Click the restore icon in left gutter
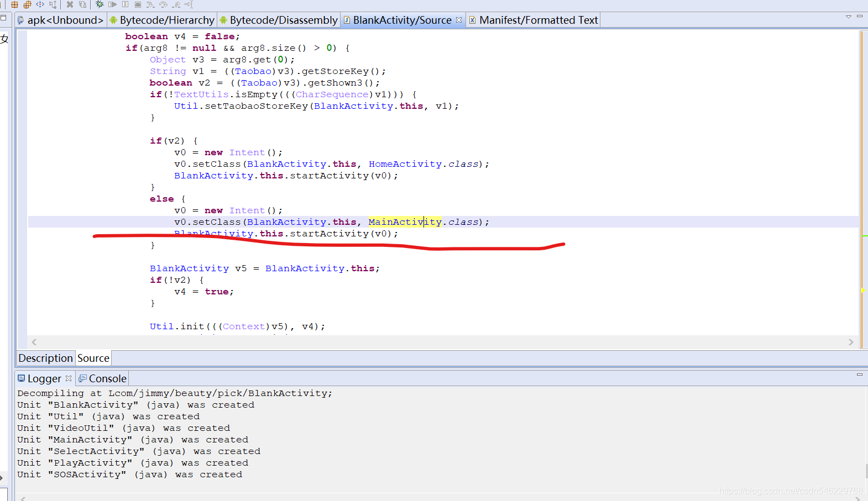The height and width of the screenshot is (501, 868). tap(3, 17)
